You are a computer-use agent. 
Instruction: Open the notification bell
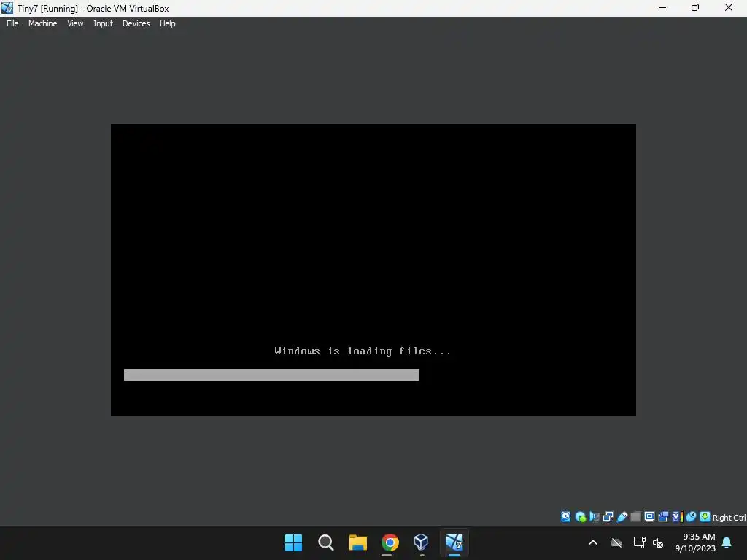click(727, 542)
